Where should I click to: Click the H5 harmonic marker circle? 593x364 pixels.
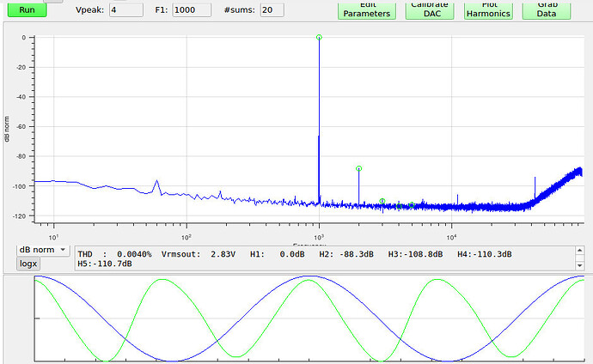pos(412,205)
